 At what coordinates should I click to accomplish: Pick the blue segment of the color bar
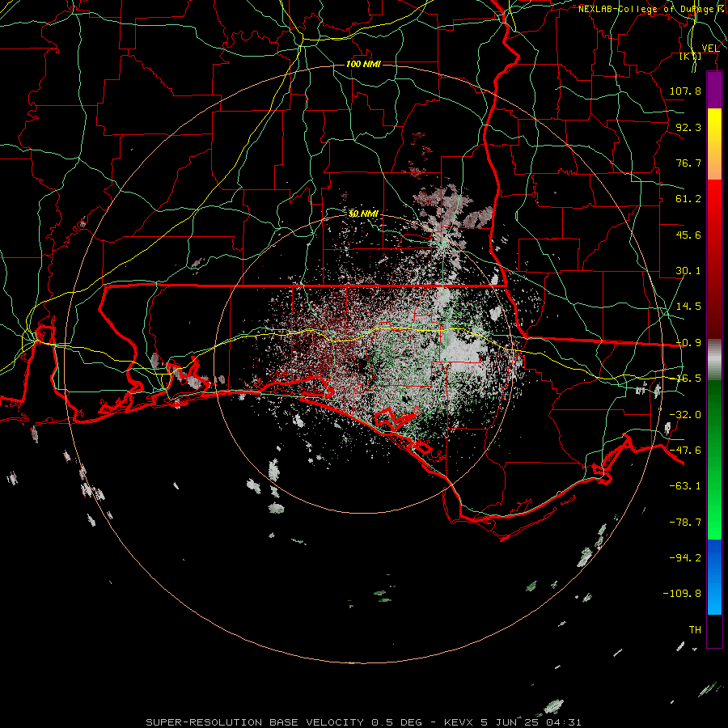coord(714,577)
